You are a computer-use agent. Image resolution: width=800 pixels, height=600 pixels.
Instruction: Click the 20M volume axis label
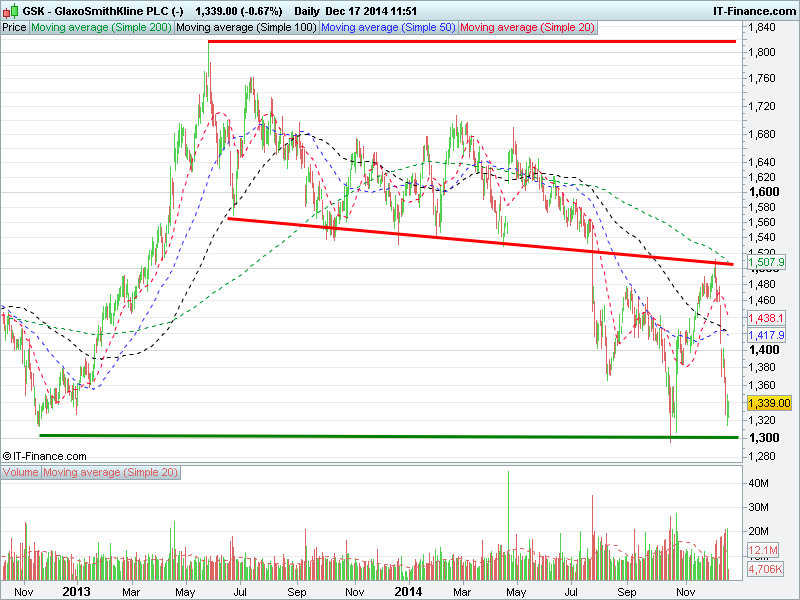click(759, 531)
